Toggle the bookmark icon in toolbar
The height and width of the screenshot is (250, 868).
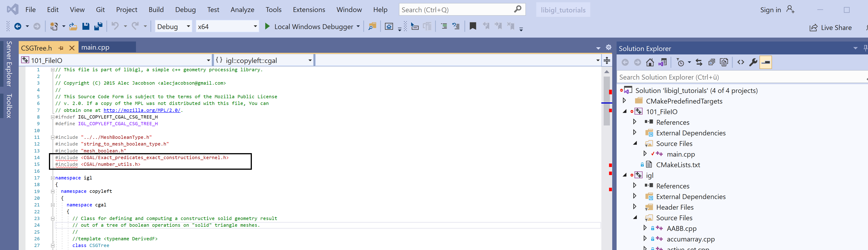(473, 26)
